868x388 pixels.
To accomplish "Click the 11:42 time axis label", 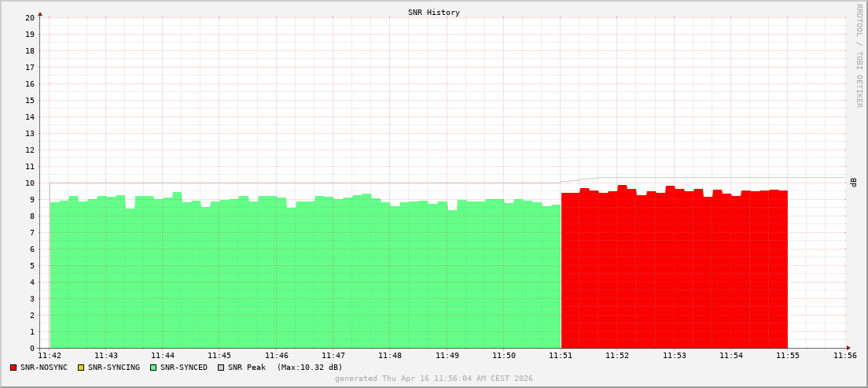I will point(50,356).
